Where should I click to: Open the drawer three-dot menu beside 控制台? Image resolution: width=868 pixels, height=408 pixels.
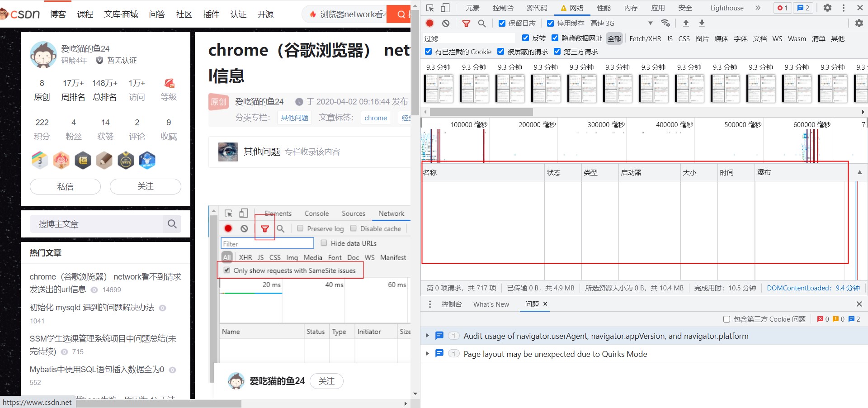(430, 304)
